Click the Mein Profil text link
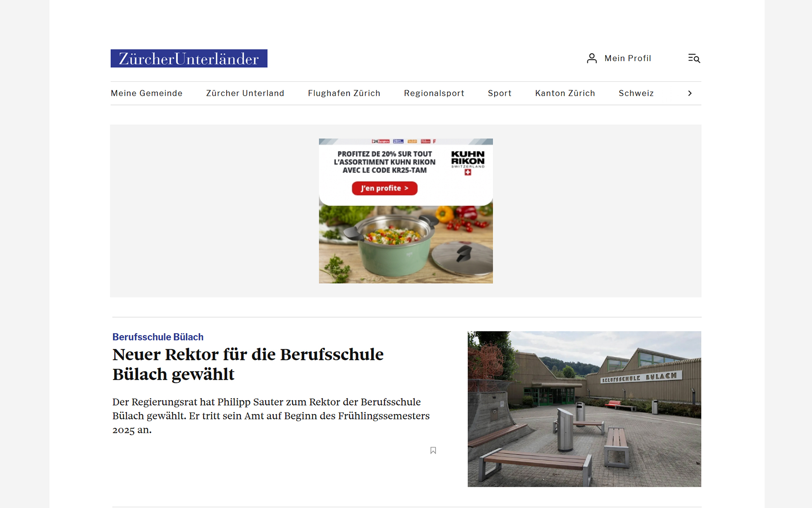Screen dimensions: 812x508 pos(628,58)
